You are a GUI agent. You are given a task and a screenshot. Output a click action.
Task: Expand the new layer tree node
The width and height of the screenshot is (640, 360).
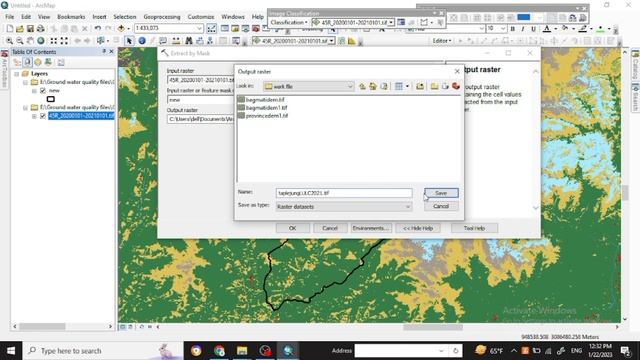[x=34, y=91]
